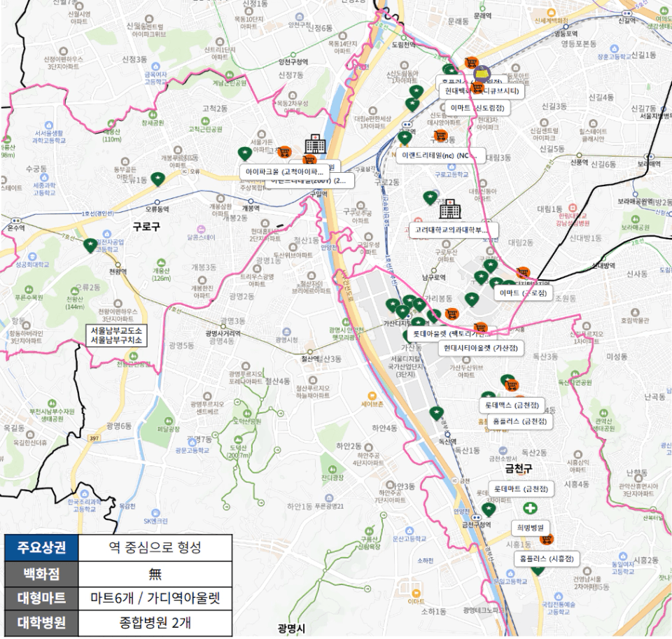Click the 백화점 header cell
The image size is (672, 639).
click(41, 574)
